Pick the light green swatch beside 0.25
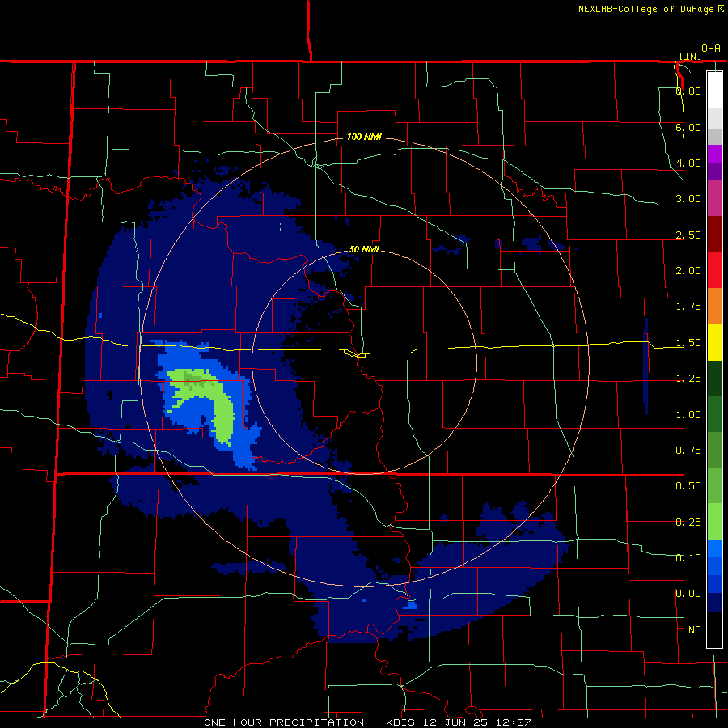The height and width of the screenshot is (728, 728). click(714, 522)
